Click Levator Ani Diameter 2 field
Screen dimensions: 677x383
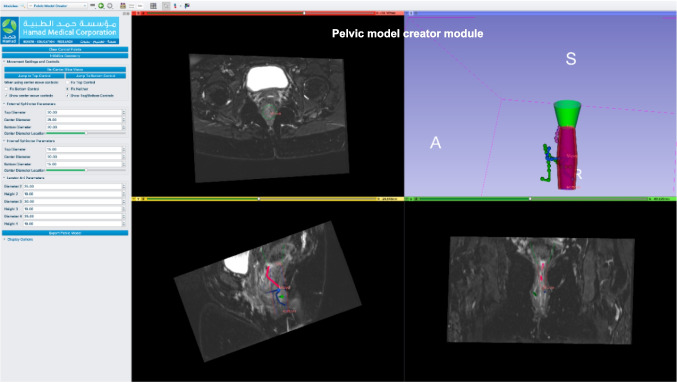coord(73,187)
